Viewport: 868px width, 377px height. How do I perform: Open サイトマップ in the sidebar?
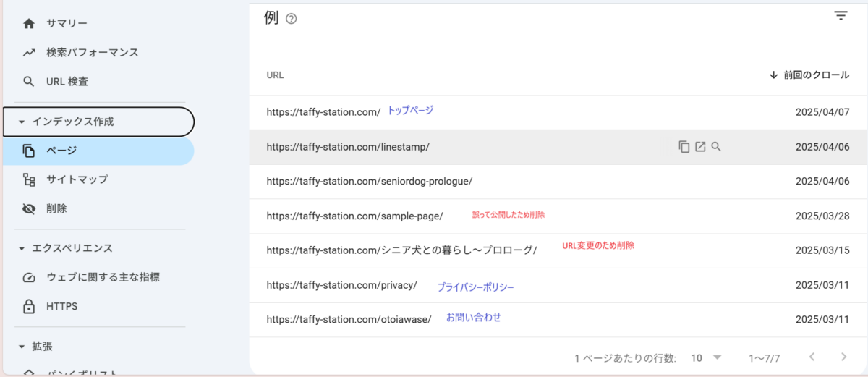point(77,179)
